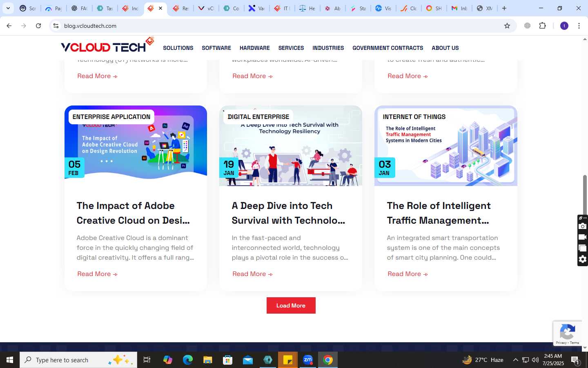
Task: Click the reCAPTCHA Privacy link
Action: click(x=561, y=343)
